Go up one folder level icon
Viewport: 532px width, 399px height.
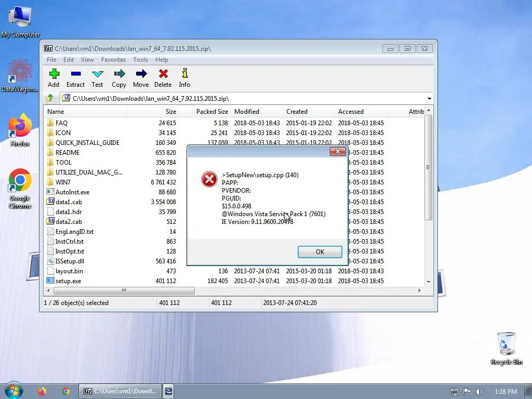49,98
